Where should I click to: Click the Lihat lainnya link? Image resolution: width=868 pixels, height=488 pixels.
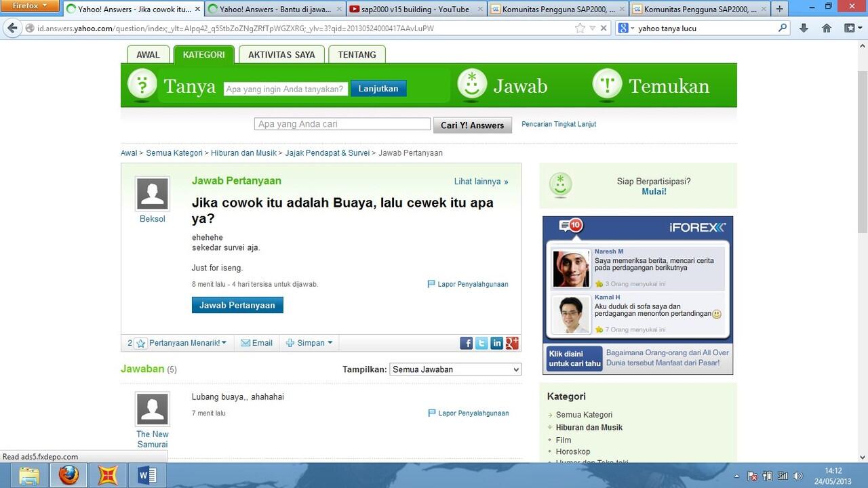click(481, 182)
